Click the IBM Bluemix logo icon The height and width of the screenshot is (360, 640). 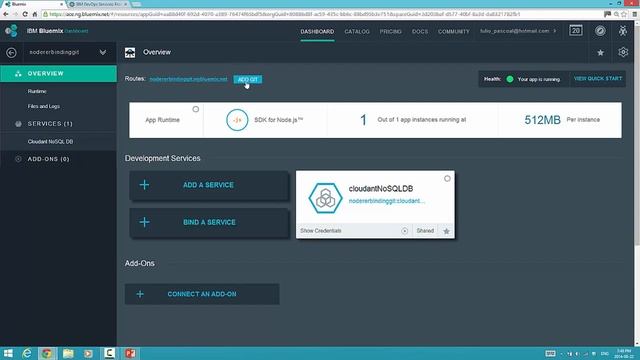pos(11,31)
